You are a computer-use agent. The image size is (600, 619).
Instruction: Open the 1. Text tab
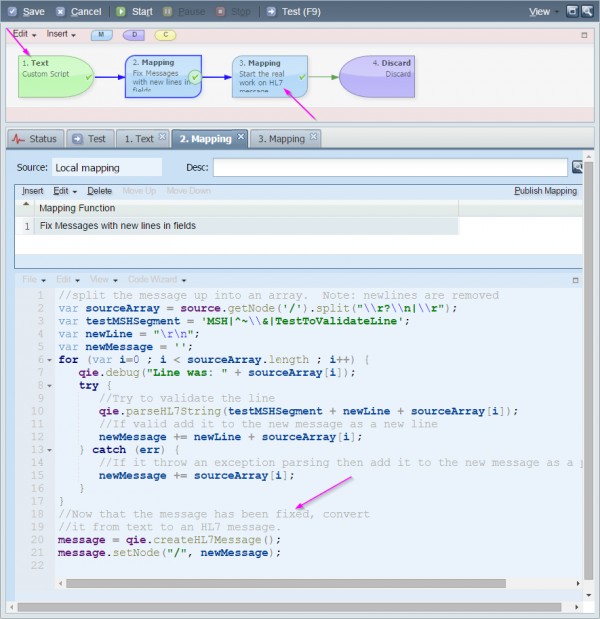click(x=139, y=139)
